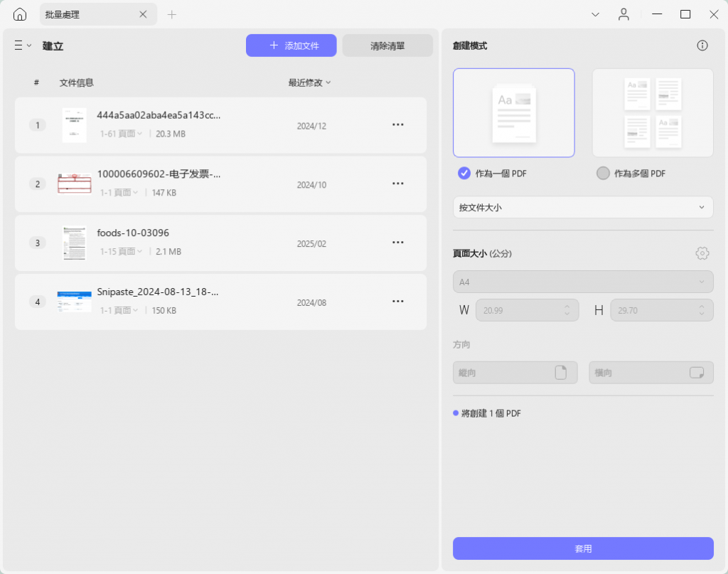The height and width of the screenshot is (574, 728).
Task: Sort the file list by 最近修改
Action: point(309,83)
